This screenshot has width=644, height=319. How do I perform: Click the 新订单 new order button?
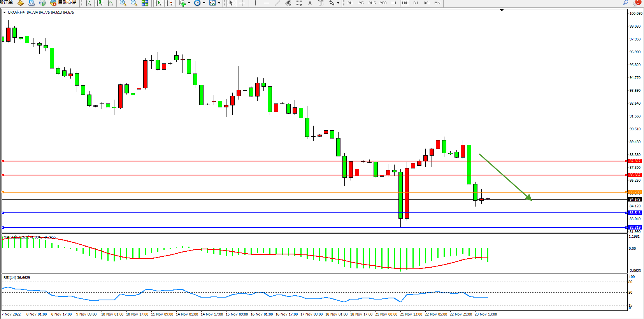pyautogui.click(x=6, y=3)
